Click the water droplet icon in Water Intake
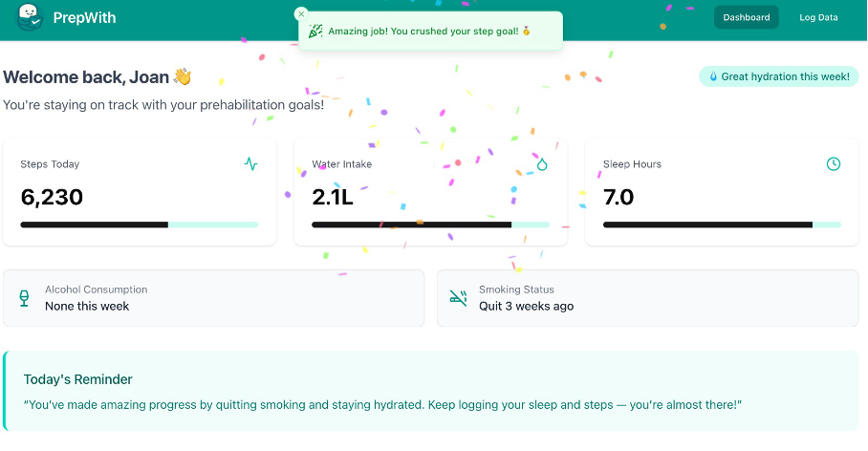This screenshot has height=451, width=868. (542, 164)
